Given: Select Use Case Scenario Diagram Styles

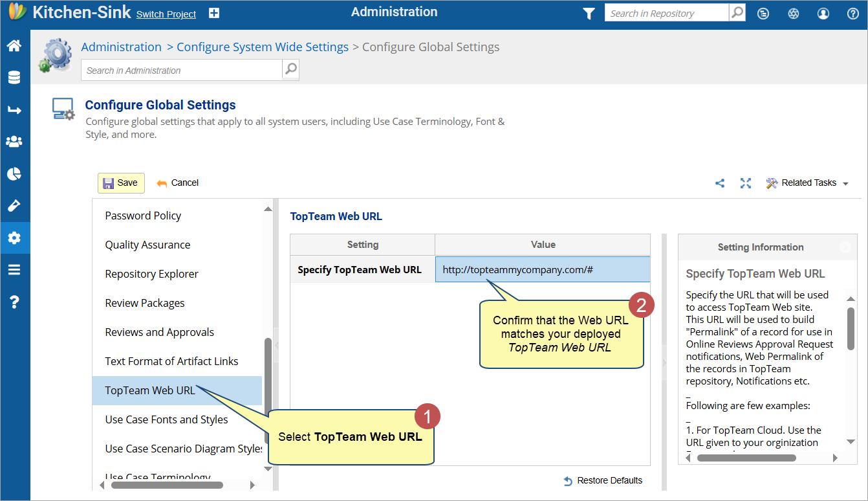Looking at the screenshot, I should [177, 449].
